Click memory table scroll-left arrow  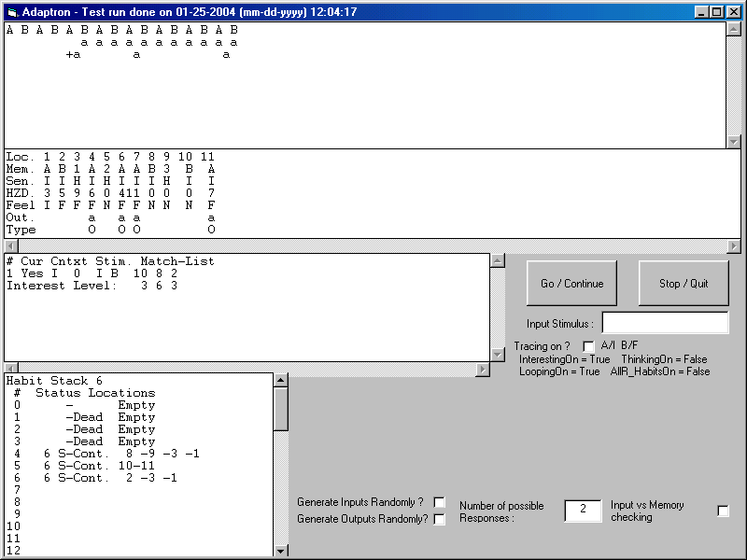click(x=11, y=246)
